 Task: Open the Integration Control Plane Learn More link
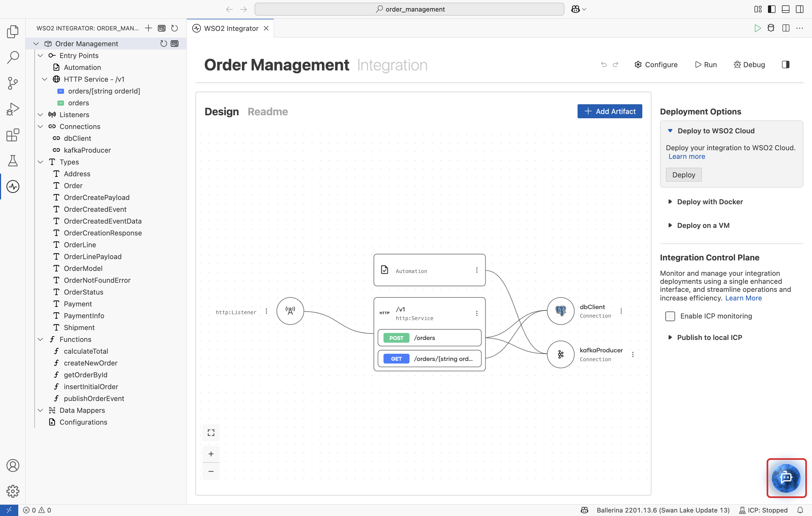pyautogui.click(x=743, y=298)
